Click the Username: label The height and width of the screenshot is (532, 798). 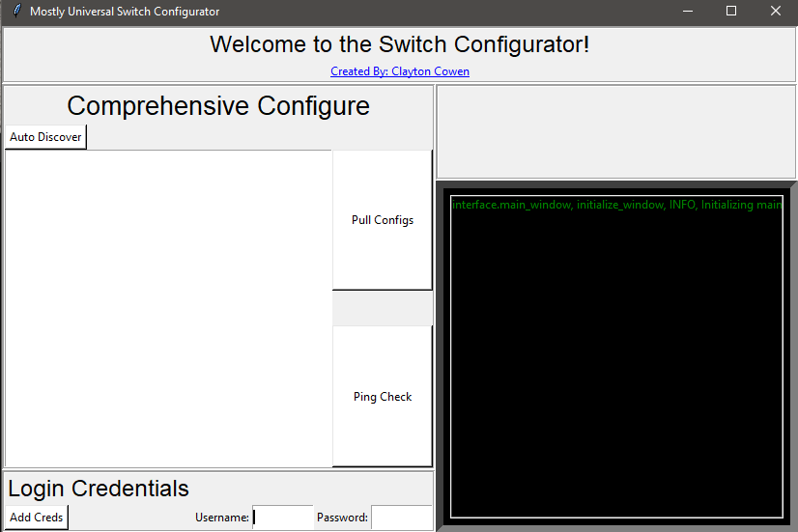(x=222, y=518)
